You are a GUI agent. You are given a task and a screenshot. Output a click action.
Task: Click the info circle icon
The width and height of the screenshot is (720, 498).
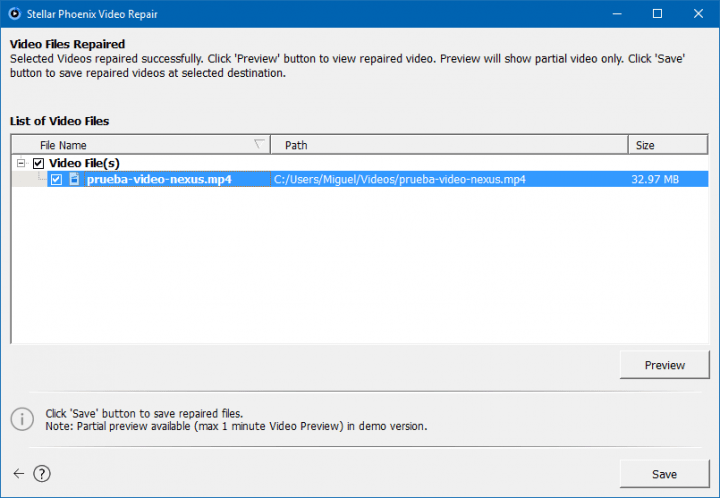(22, 419)
